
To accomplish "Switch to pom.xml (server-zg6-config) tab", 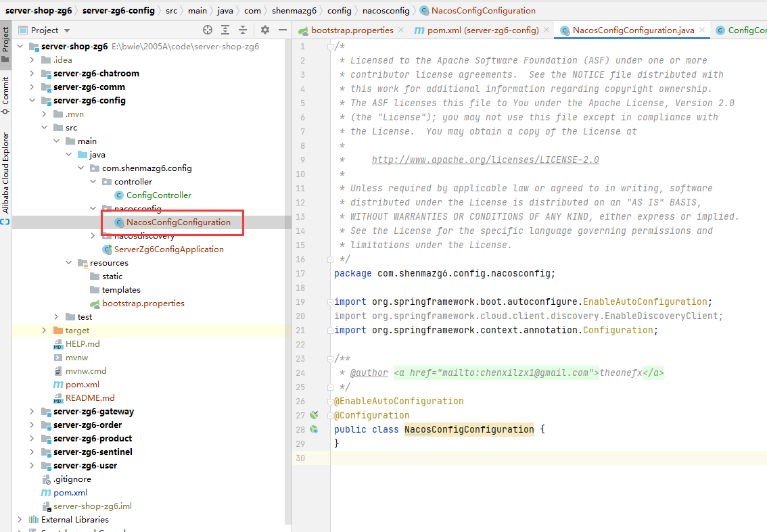I will point(483,30).
